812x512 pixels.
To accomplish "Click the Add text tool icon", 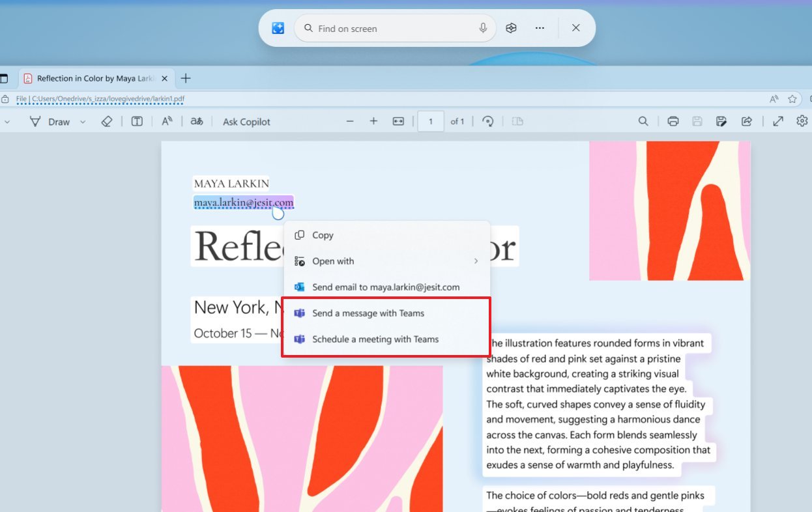I will 137,121.
